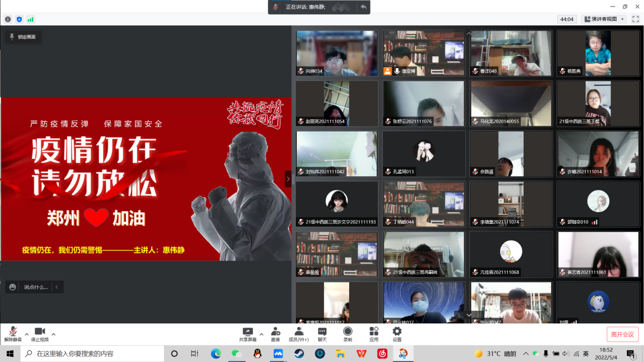This screenshot has height=362, width=644.
Task: Expand audio options arrow beside microphone
Action: (x=26, y=334)
